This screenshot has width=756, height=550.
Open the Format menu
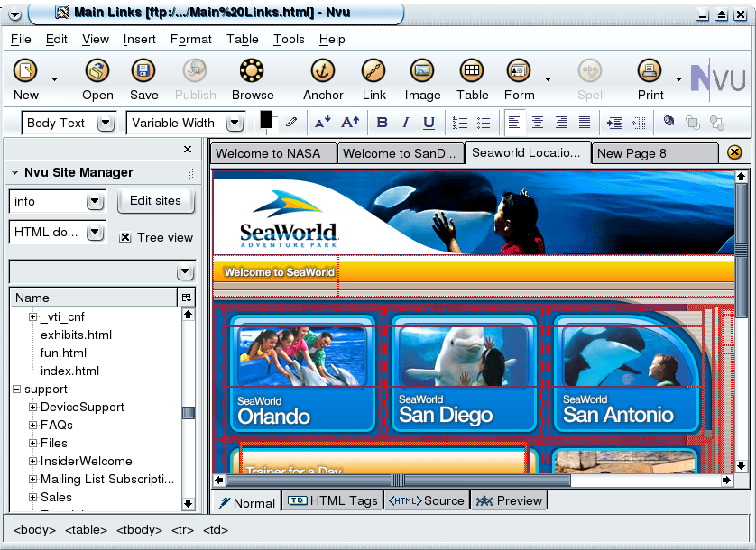(x=191, y=39)
